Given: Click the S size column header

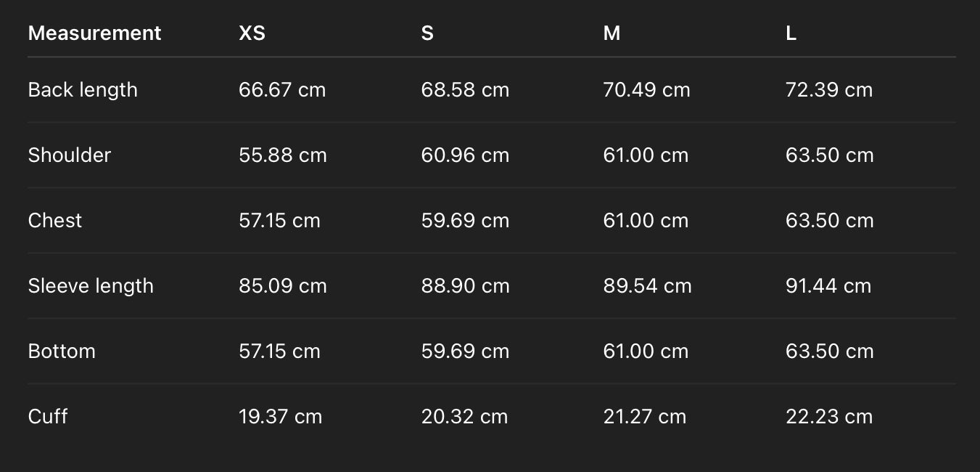Looking at the screenshot, I should 427,33.
